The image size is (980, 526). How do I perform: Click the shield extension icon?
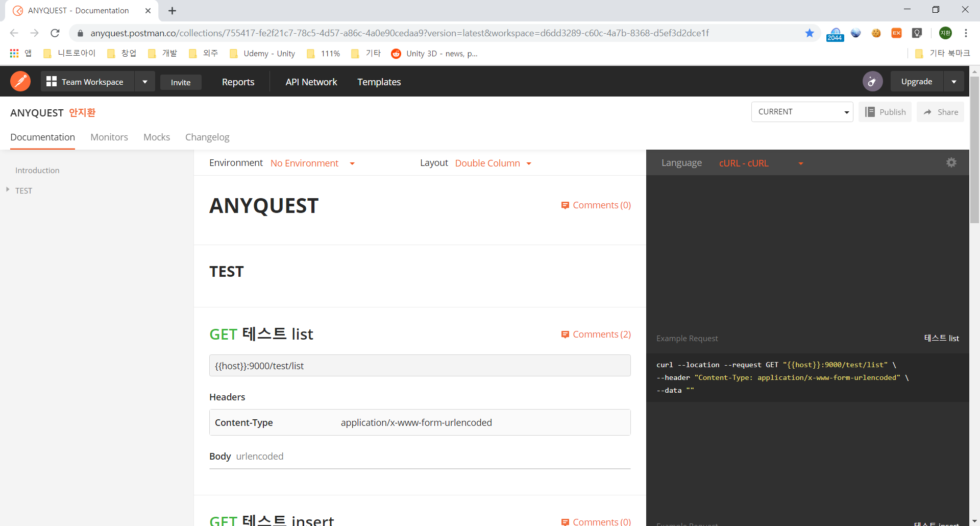pos(917,33)
